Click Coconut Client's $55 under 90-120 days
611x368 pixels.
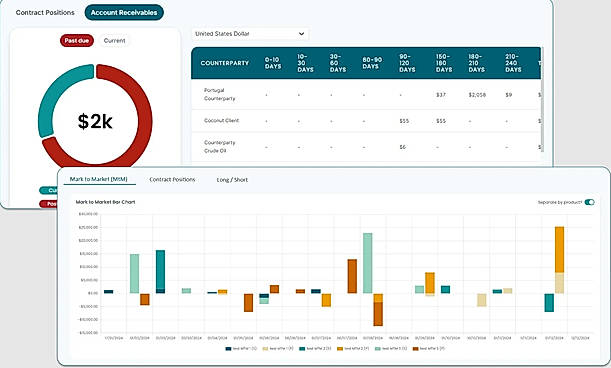[x=404, y=121]
